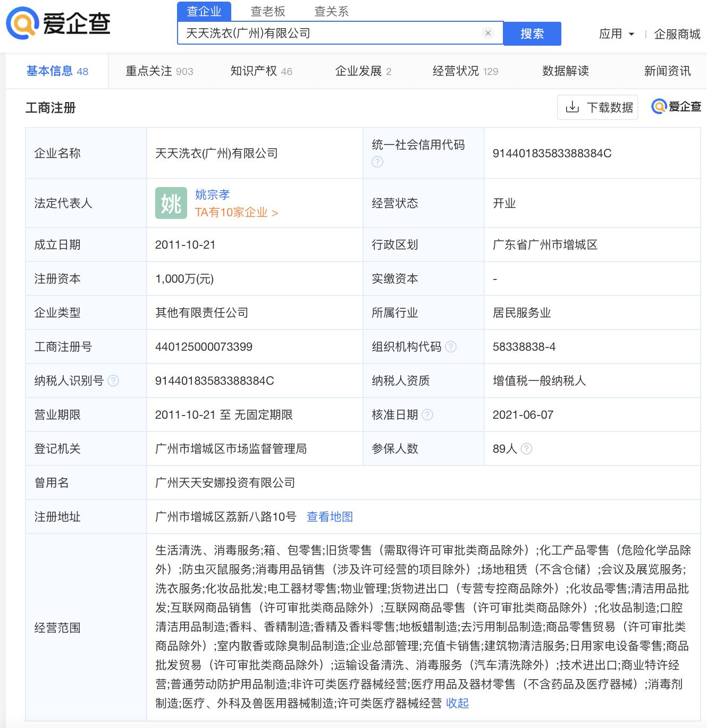
Task: Click the 姚 avatar icon for the legal representative
Action: click(x=170, y=203)
